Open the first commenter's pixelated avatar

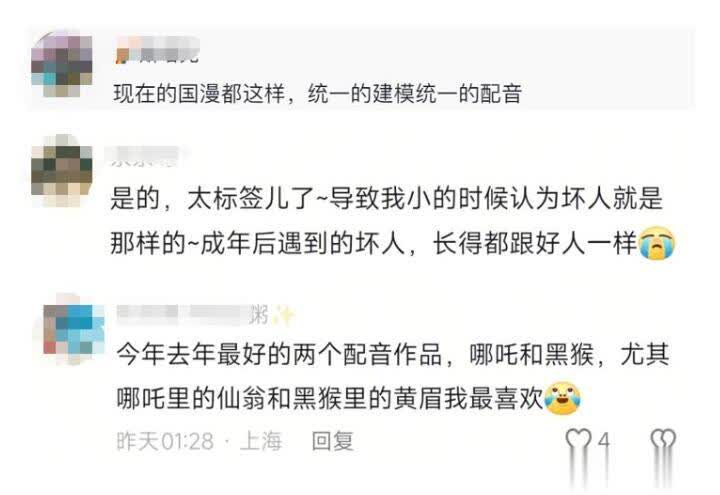point(62,64)
